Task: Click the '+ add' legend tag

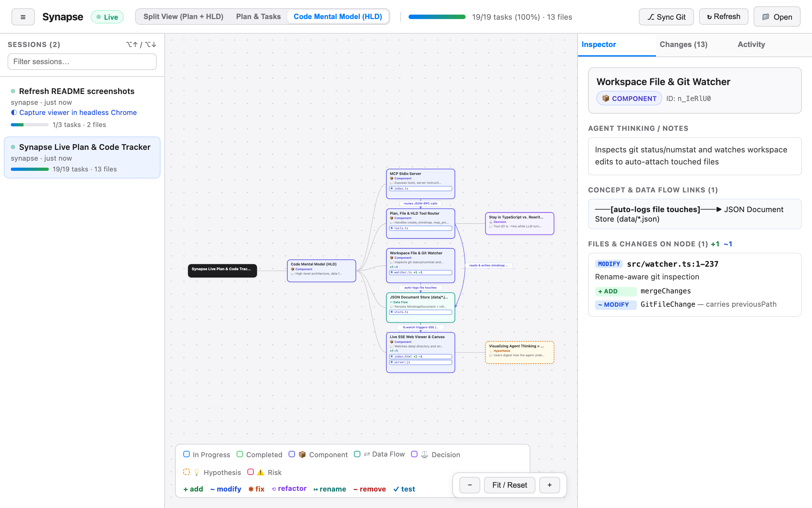Action: (193, 489)
